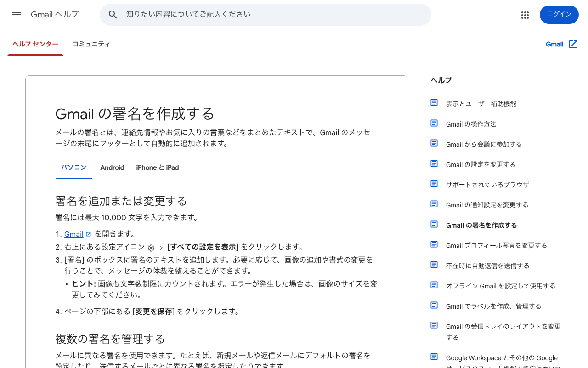
Task: Select the iPhone と iPad tab
Action: (x=158, y=167)
